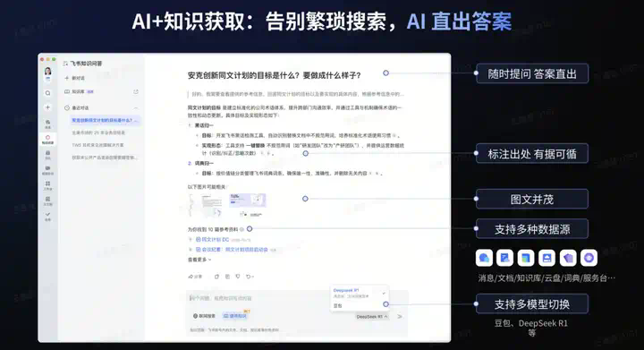Click the 标注出处 有据可循 label
The width and height of the screenshot is (644, 350).
click(x=532, y=154)
